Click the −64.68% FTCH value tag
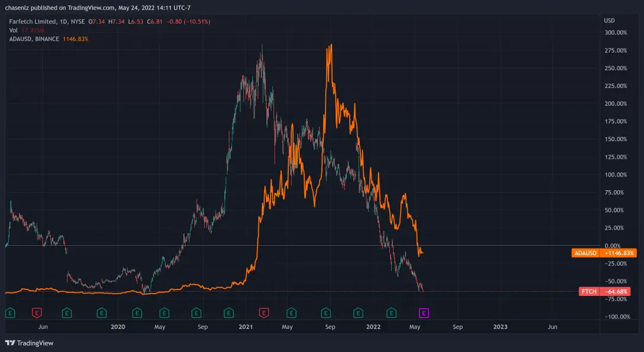Viewport: 644px width, 352px height. pos(616,292)
